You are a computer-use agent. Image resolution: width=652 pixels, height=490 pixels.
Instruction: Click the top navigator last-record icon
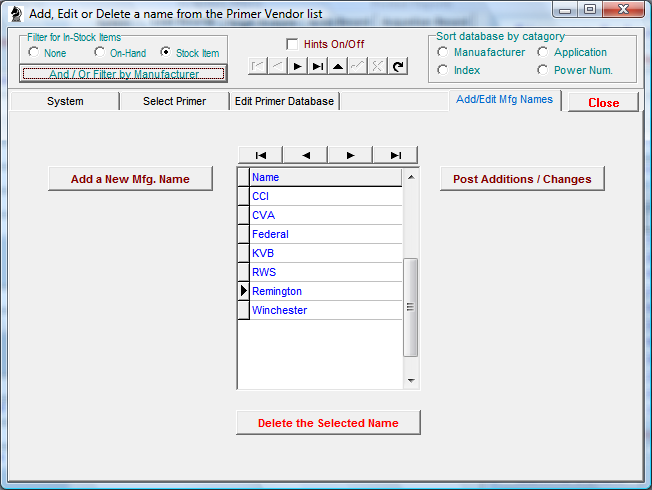[318, 66]
